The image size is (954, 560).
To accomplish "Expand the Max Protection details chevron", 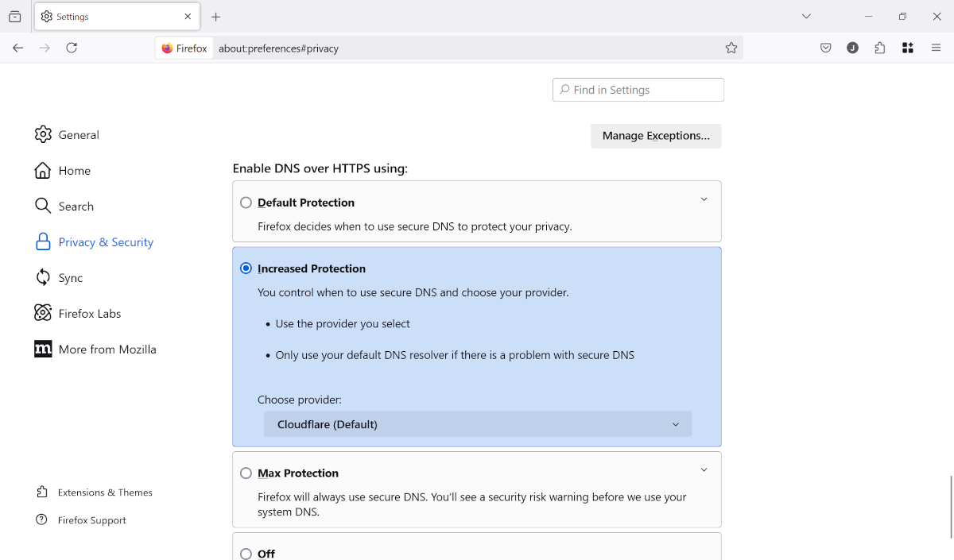I will [704, 469].
